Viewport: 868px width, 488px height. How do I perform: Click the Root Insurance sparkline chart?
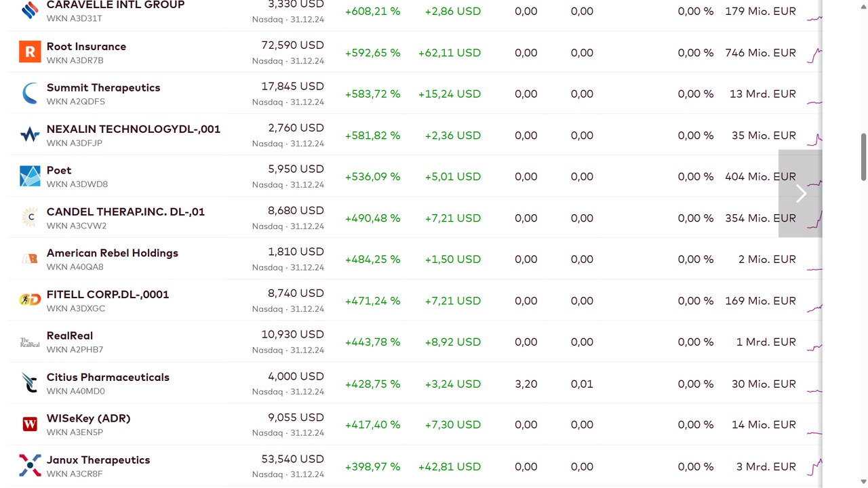coord(814,54)
